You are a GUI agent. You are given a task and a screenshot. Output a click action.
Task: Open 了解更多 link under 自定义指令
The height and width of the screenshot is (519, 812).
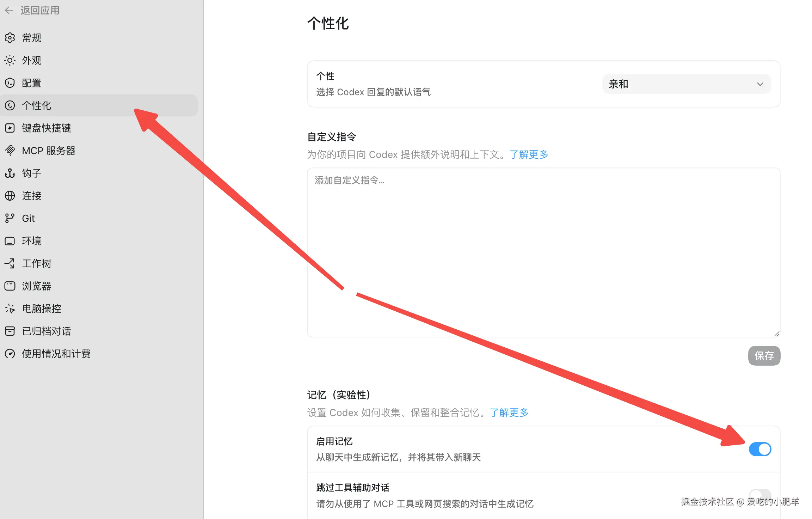pyautogui.click(x=529, y=154)
